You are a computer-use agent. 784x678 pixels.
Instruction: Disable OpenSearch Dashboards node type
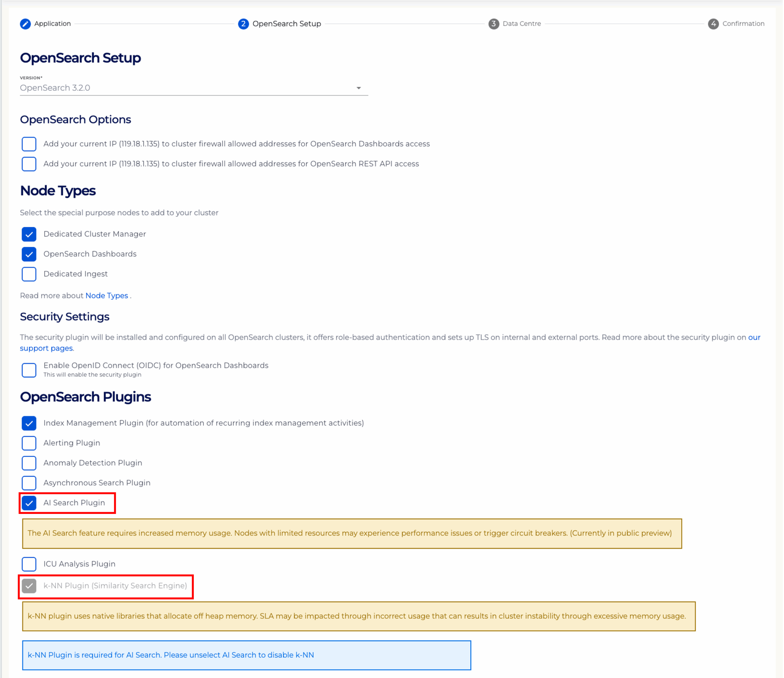point(29,254)
